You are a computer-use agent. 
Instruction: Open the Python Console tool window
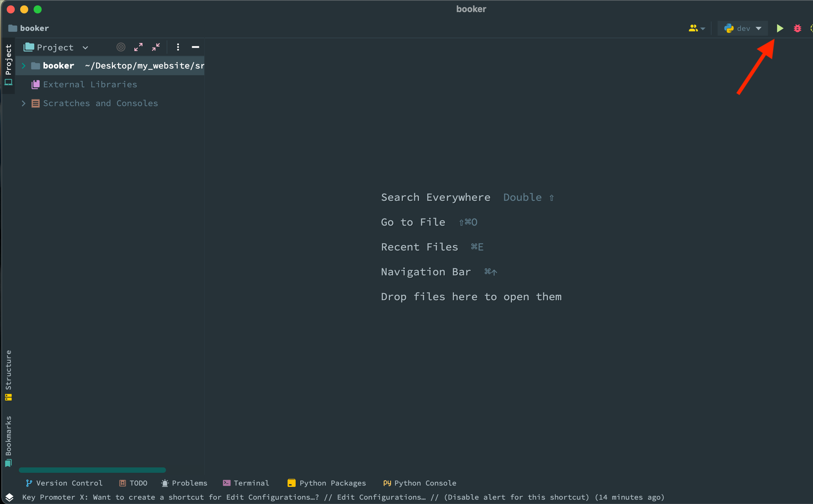pyautogui.click(x=420, y=483)
